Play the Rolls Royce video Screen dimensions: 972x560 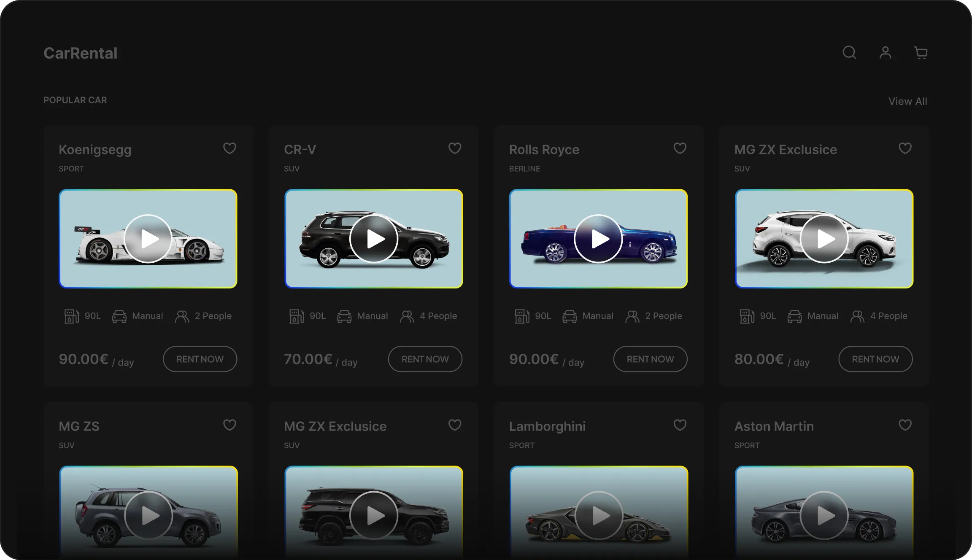(x=598, y=239)
